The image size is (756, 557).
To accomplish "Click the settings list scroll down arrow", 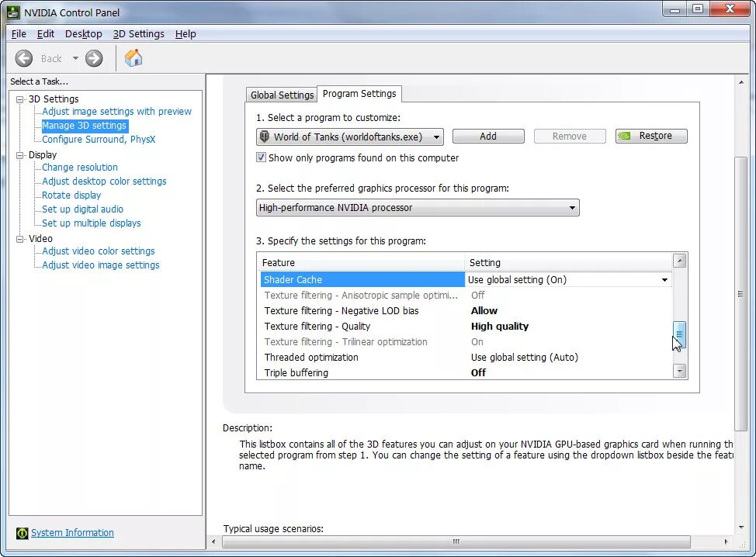I will pos(679,371).
